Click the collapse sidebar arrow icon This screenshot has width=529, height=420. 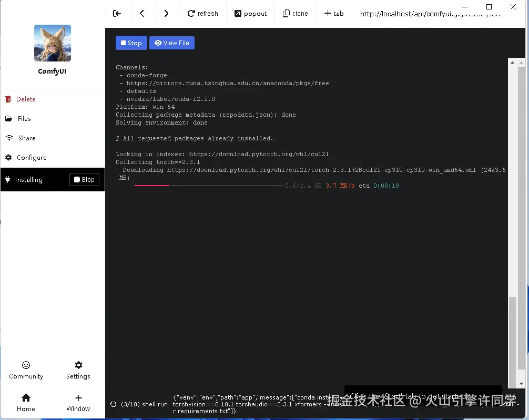coord(117,14)
